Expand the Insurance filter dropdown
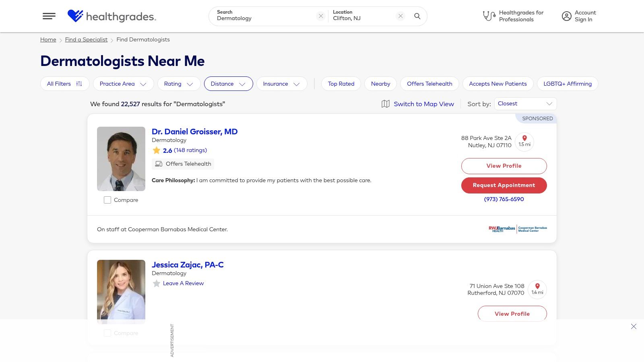644x362 pixels. pyautogui.click(x=281, y=84)
